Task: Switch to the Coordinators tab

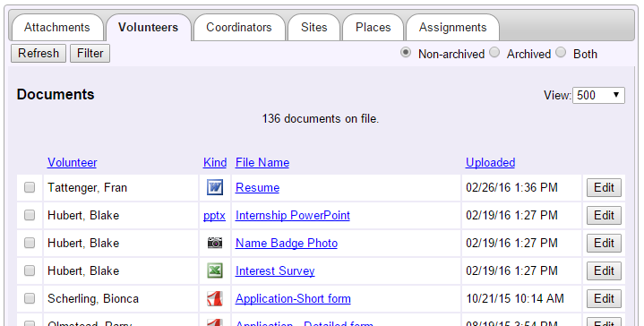Action: (x=239, y=28)
